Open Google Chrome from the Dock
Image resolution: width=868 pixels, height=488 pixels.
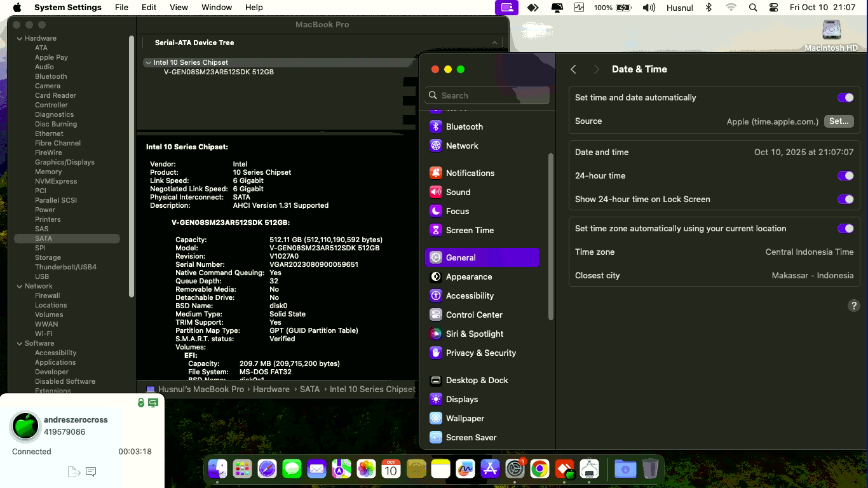(x=539, y=469)
